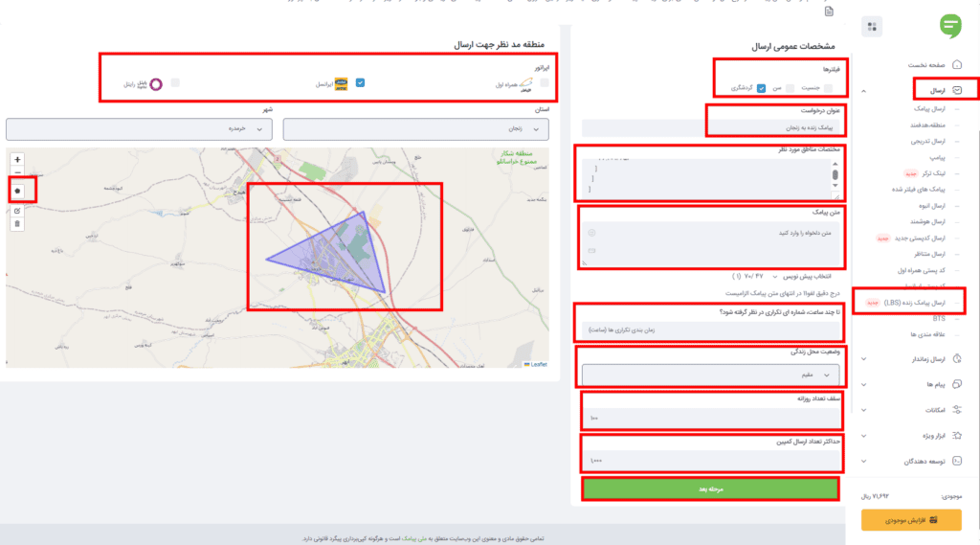Go to صفحه نخست in sidebar
The width and height of the screenshot is (980, 545).
click(x=926, y=65)
